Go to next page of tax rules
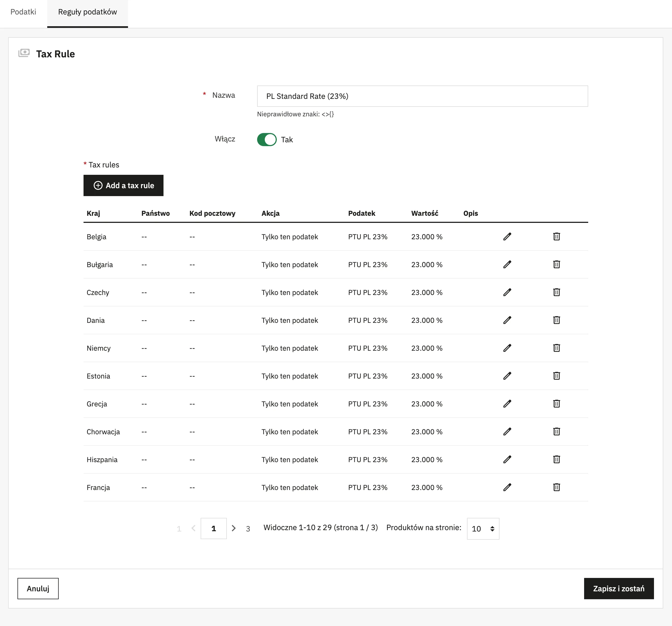This screenshot has height=626, width=672. pyautogui.click(x=234, y=528)
